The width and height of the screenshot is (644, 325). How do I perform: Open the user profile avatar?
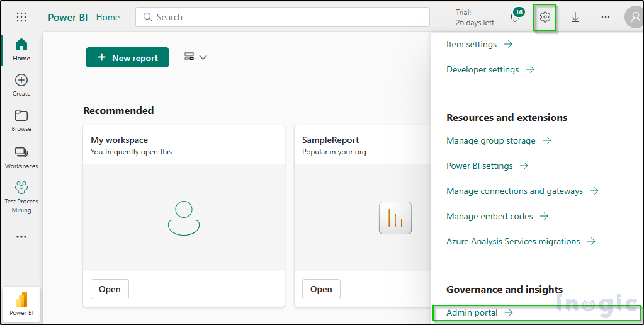click(x=634, y=17)
